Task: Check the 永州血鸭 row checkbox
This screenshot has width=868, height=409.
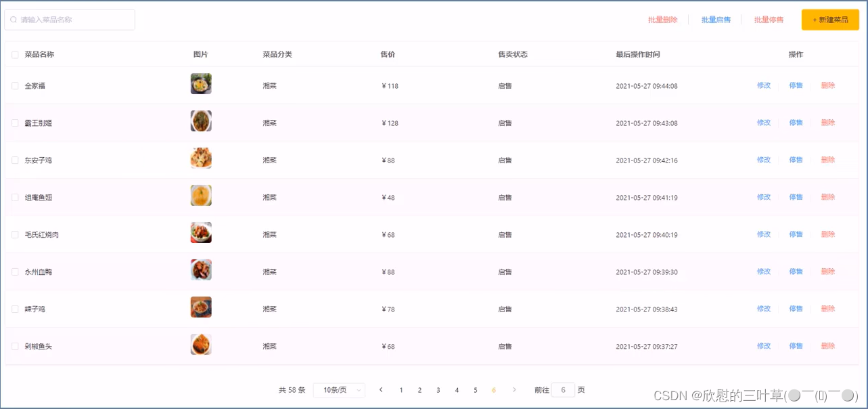Action: 15,272
